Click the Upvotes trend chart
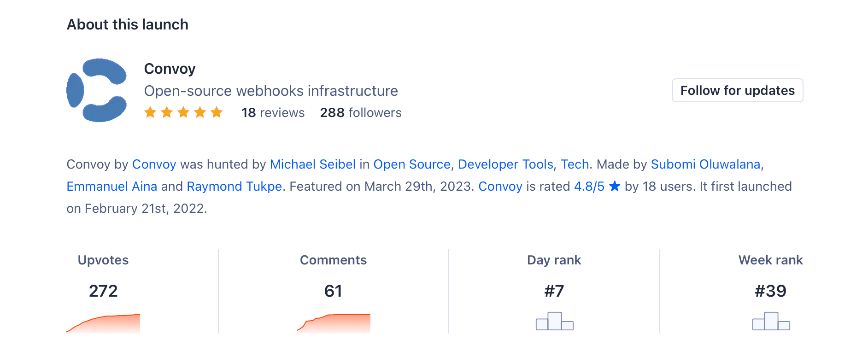 point(103,323)
